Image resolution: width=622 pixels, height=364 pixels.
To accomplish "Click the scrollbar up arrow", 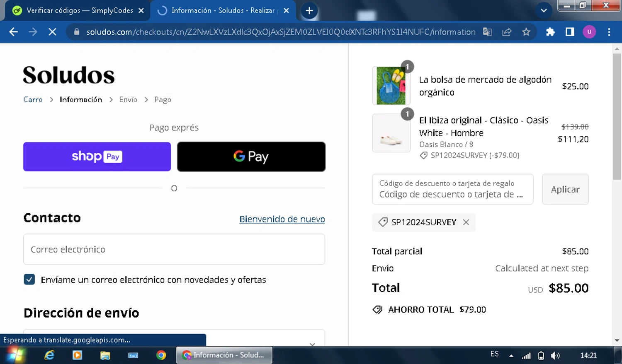I will 617,48.
